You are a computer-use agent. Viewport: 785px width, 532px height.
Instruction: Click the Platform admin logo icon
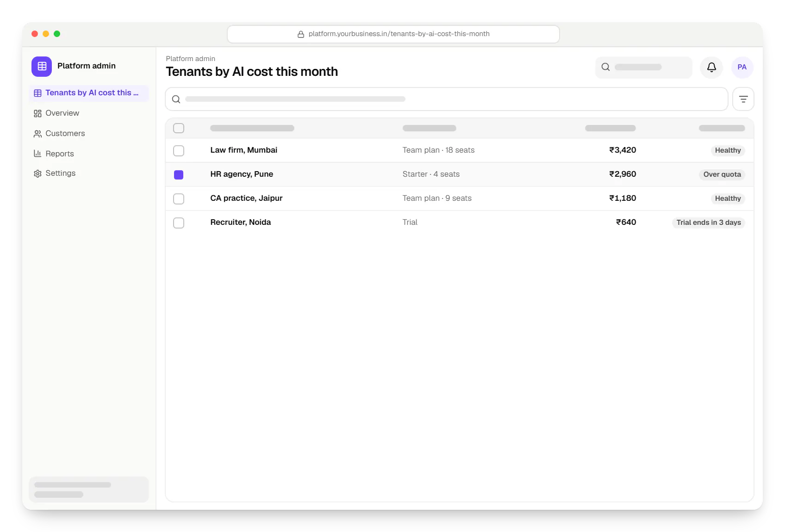(42, 66)
